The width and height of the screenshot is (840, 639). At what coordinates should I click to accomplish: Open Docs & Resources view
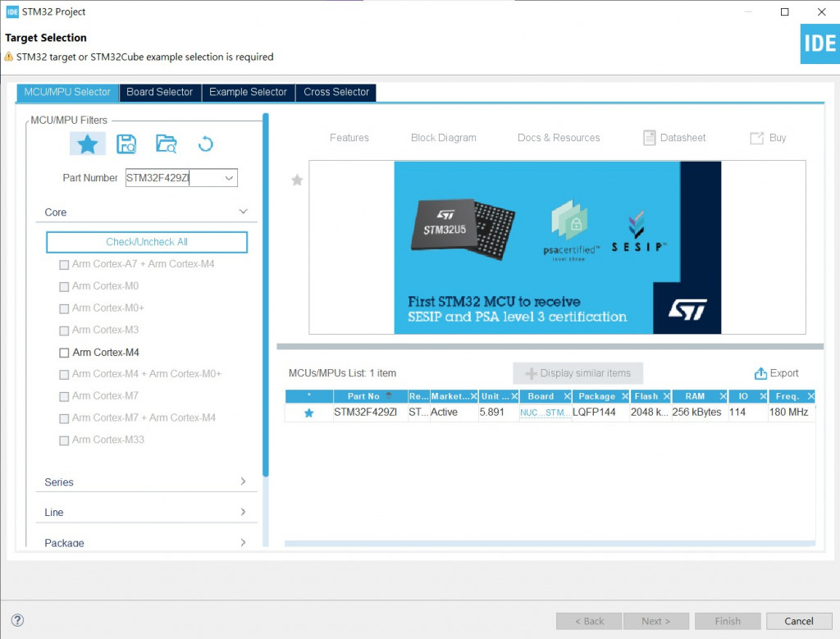point(559,138)
